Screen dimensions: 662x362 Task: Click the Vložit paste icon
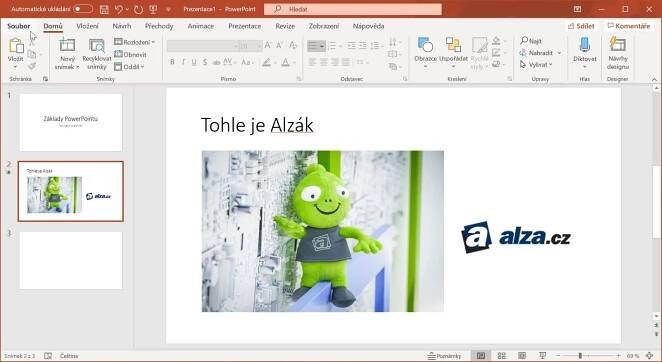pos(16,45)
